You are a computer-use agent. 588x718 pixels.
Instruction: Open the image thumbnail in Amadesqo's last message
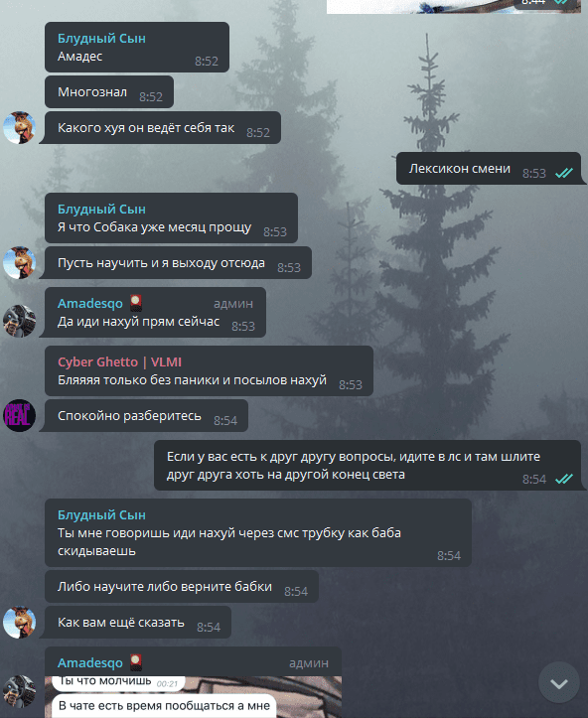pyautogui.click(x=194, y=697)
